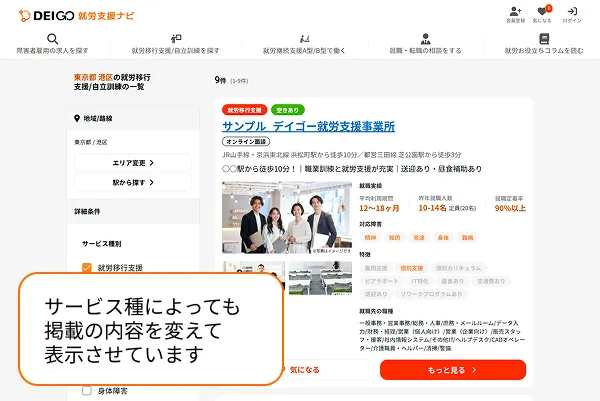Click the 12〜18ヶ月 average usage period value

(x=379, y=208)
